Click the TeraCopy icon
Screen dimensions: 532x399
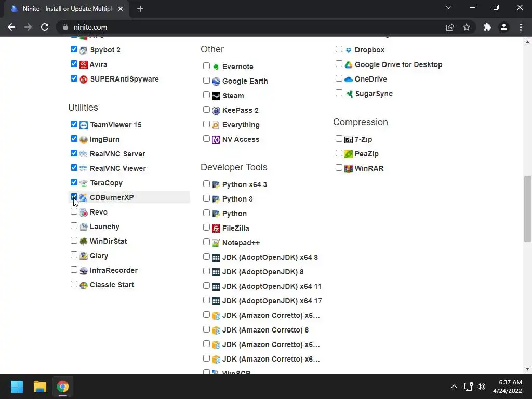coord(84,183)
